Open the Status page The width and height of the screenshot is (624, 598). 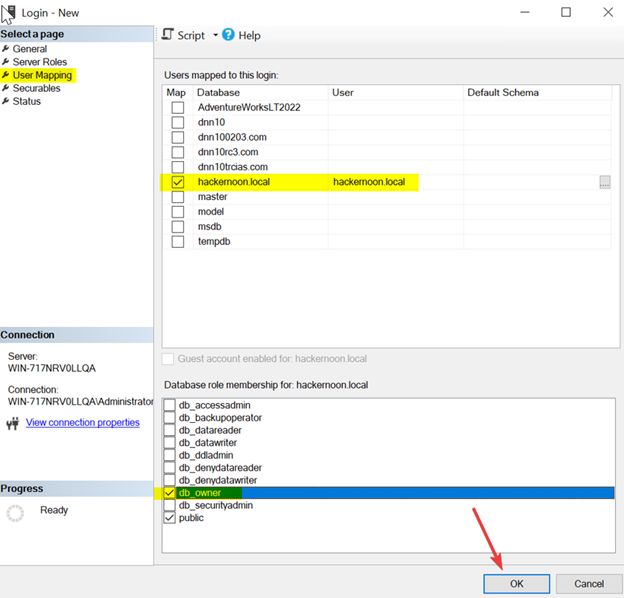27,101
